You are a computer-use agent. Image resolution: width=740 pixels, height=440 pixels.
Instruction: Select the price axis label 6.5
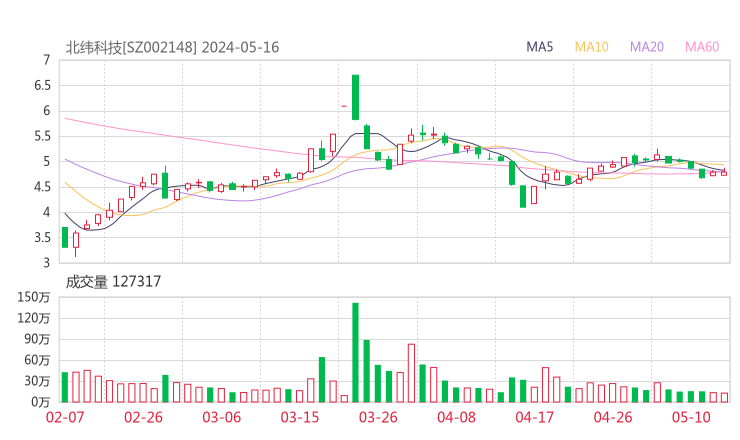click(x=42, y=85)
